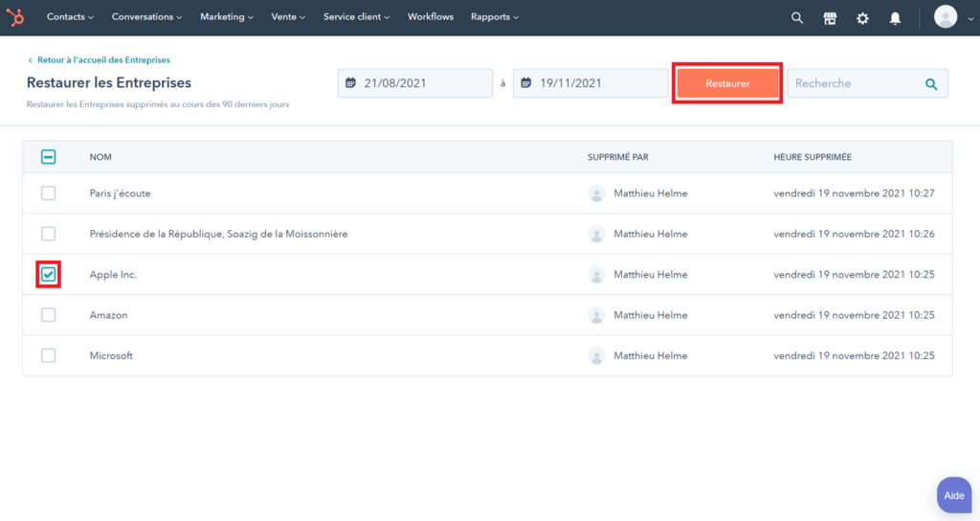Toggle the select-all checkbox in table header
The width and height of the screenshot is (980, 521).
[48, 157]
